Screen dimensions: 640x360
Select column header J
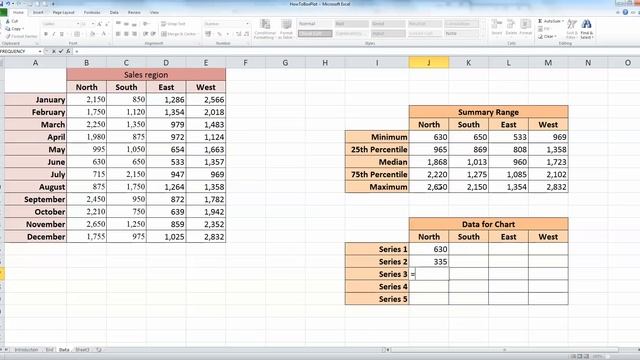(x=429, y=62)
